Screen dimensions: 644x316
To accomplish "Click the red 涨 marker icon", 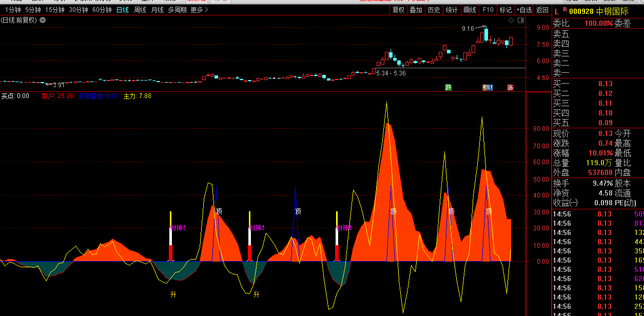I will 510,88.
